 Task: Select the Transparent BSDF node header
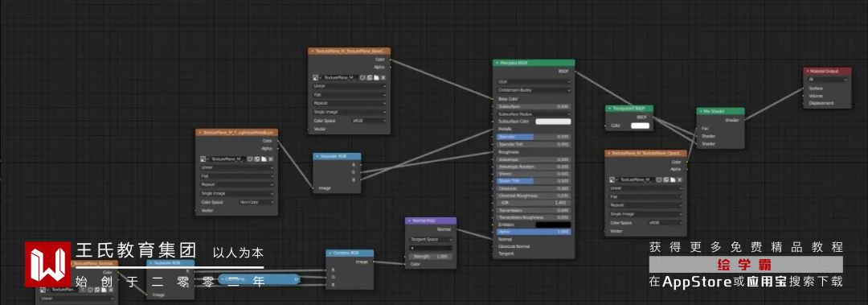(x=628, y=109)
